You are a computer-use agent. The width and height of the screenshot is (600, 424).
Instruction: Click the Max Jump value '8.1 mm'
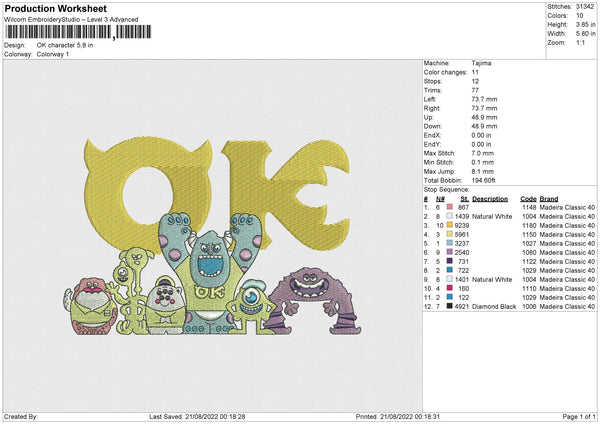pos(483,171)
